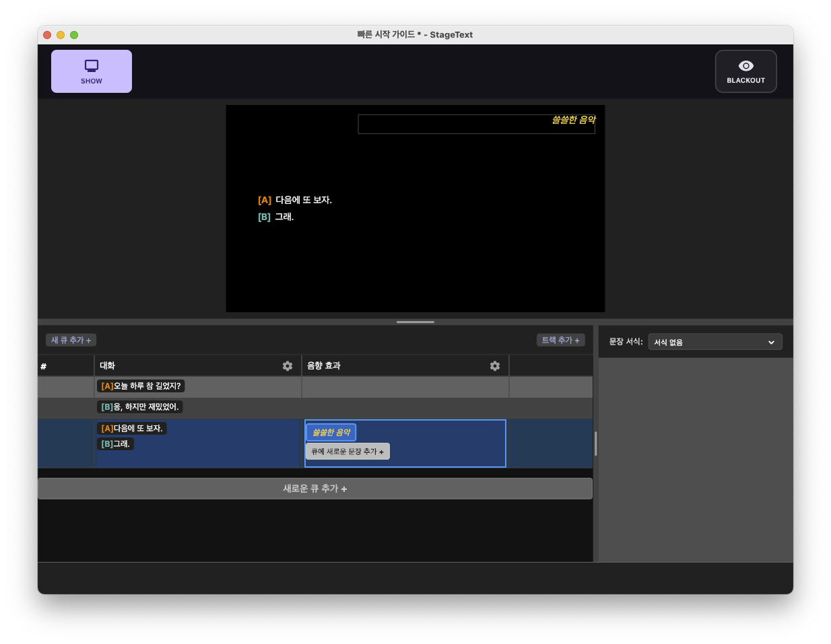
Task: Open 음향 효과 track settings gear
Action: [x=495, y=366]
